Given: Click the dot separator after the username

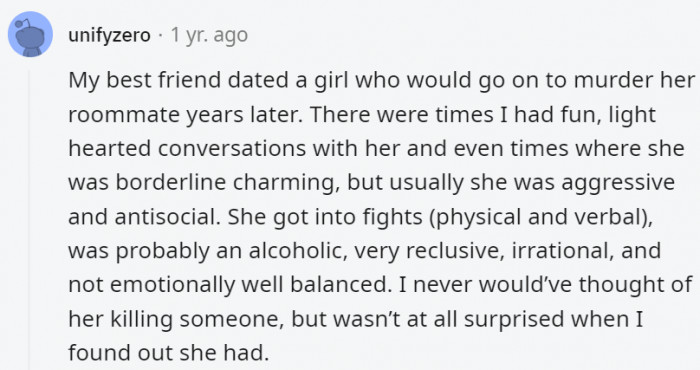Looking at the screenshot, I should 161,35.
